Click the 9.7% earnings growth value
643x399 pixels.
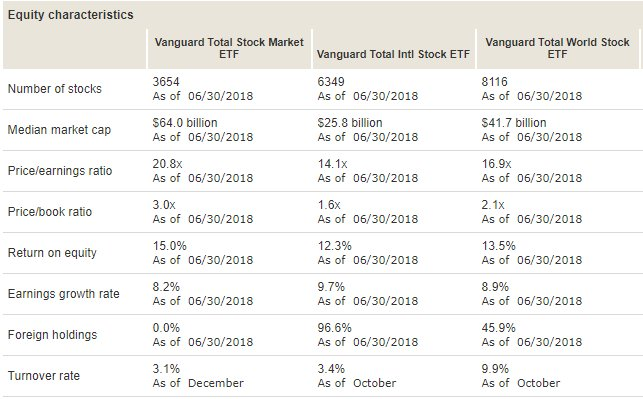click(x=331, y=287)
